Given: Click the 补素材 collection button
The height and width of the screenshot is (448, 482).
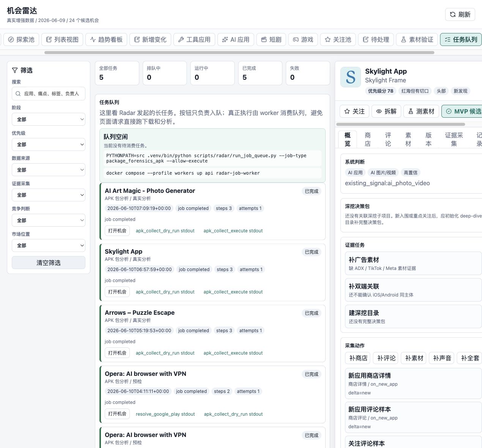Looking at the screenshot, I should pyautogui.click(x=414, y=358).
